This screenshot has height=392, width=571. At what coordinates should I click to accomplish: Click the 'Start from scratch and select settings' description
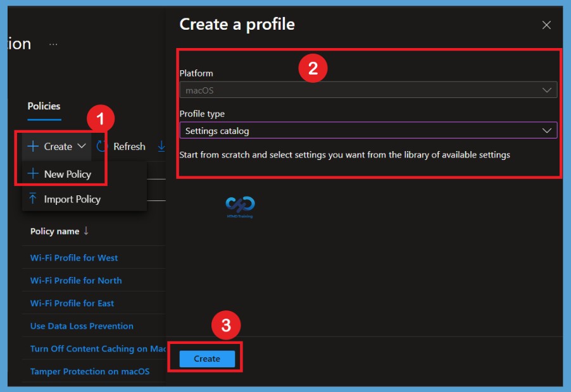tap(344, 155)
